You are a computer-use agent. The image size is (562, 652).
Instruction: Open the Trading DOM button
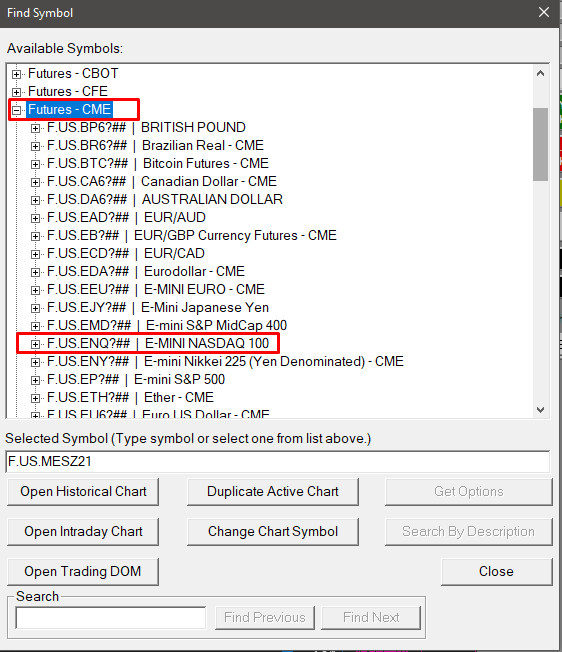pos(83,571)
